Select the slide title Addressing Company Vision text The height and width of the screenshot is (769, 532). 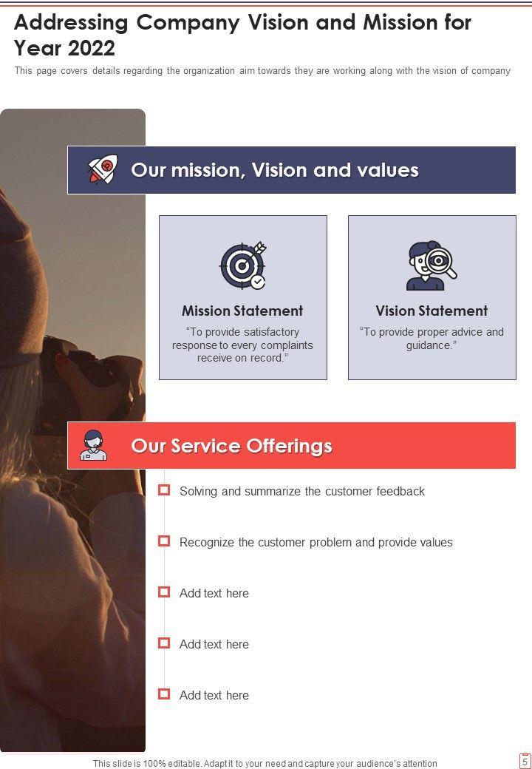[242, 35]
